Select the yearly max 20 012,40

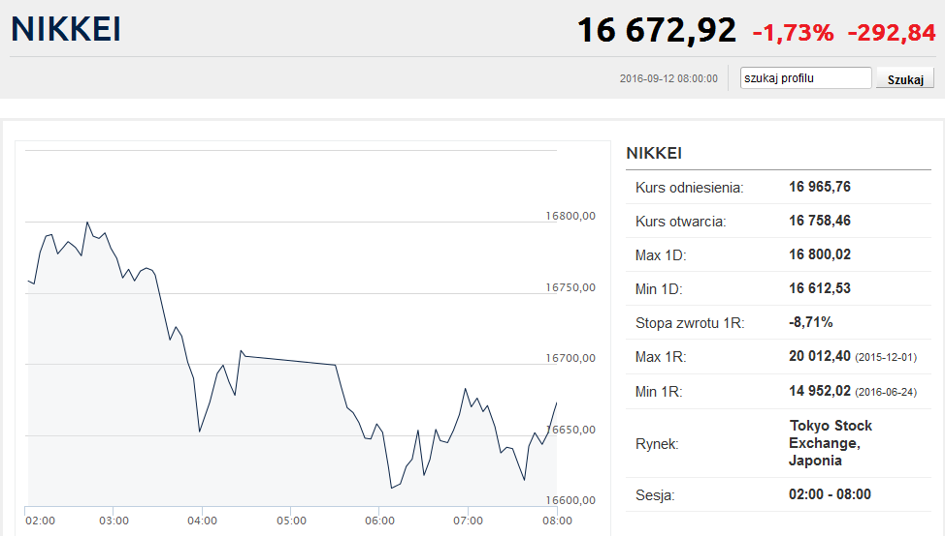tap(820, 356)
